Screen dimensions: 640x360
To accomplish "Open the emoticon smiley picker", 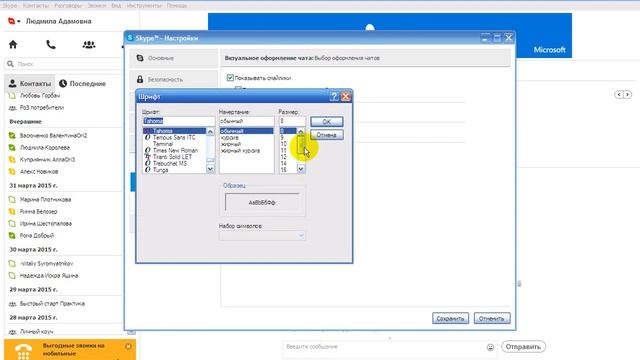I will point(490,347).
